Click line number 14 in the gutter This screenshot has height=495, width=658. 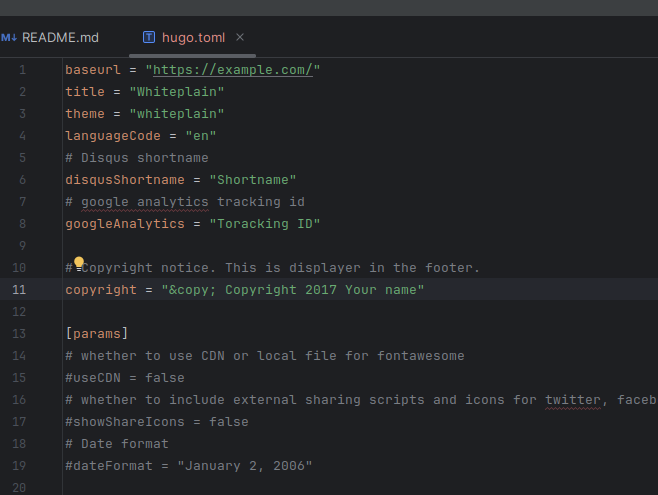tap(21, 356)
